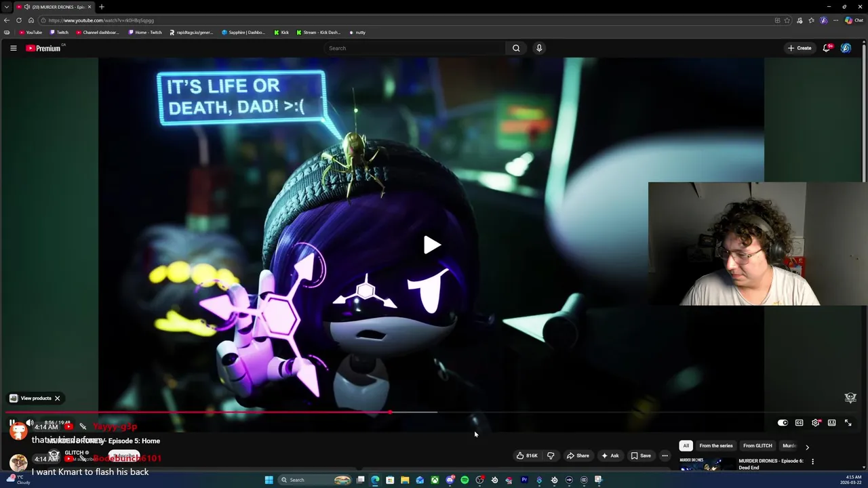
Task: Open the YouTube account avatar menu
Action: pos(846,48)
